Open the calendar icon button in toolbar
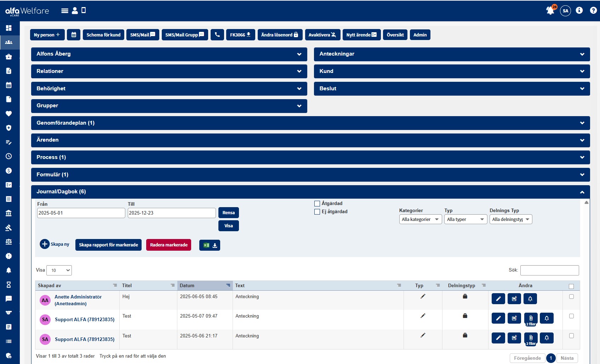The height and width of the screenshot is (364, 600). 74,35
